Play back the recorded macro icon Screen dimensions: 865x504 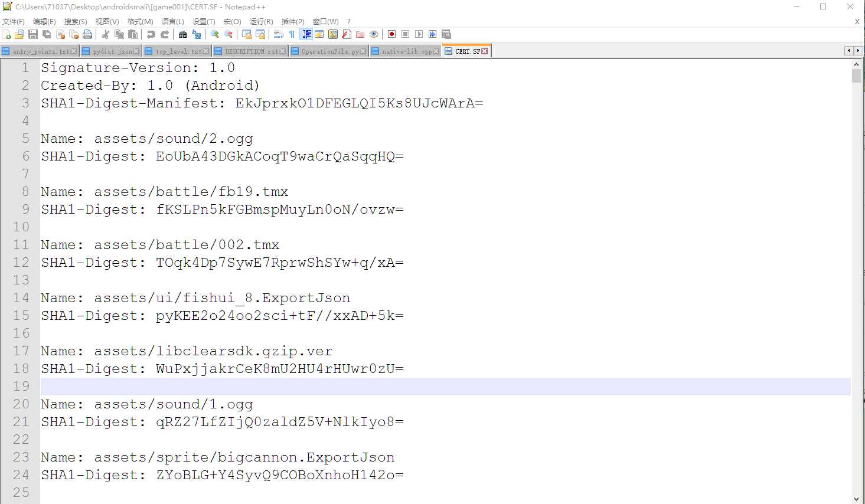click(x=419, y=34)
